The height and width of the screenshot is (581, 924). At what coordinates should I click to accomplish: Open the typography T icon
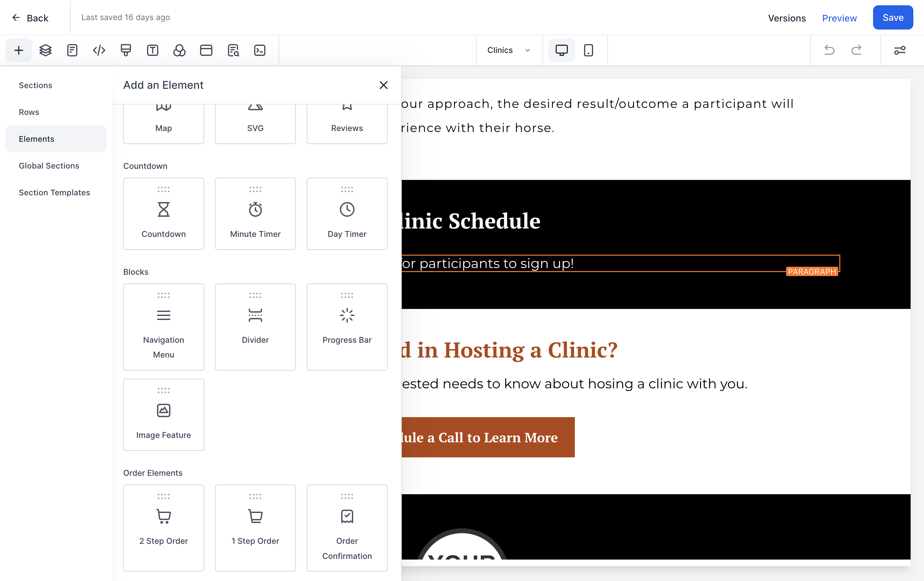[x=153, y=50]
